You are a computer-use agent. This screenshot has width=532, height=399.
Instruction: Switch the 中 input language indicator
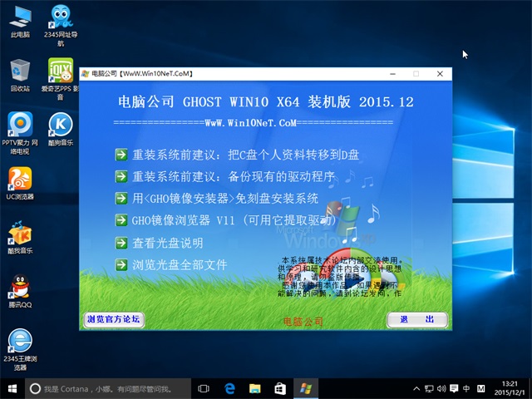coord(466,389)
